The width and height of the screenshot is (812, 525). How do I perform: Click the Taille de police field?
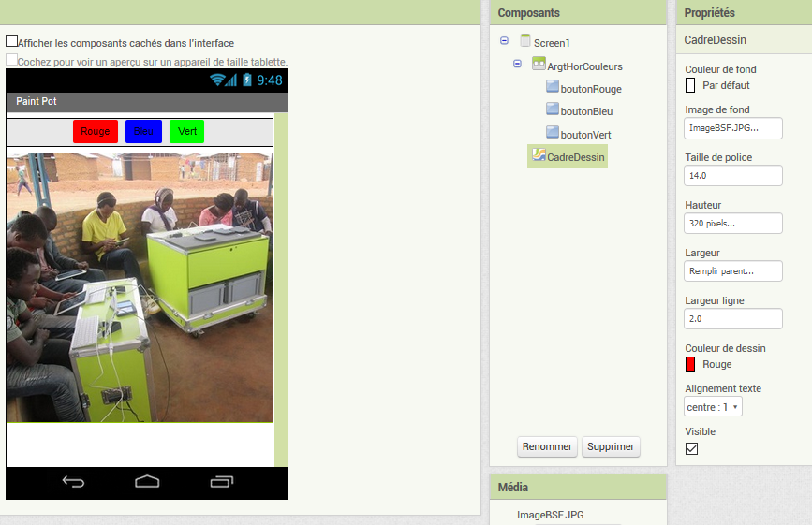tap(732, 176)
